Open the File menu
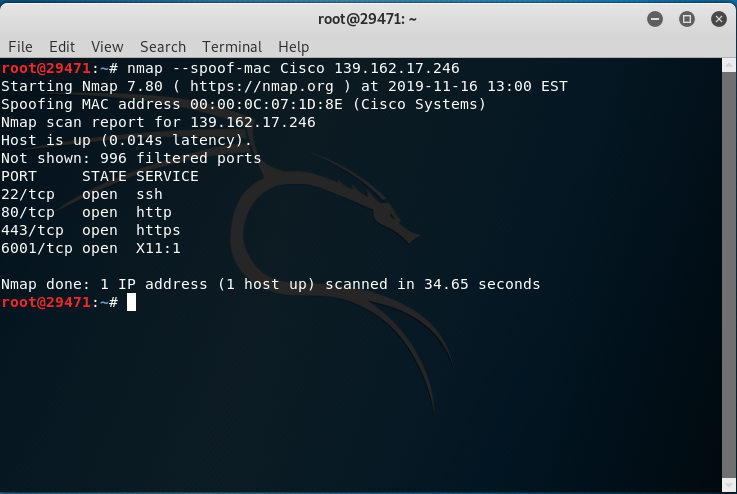Image resolution: width=737 pixels, height=494 pixels. click(20, 47)
